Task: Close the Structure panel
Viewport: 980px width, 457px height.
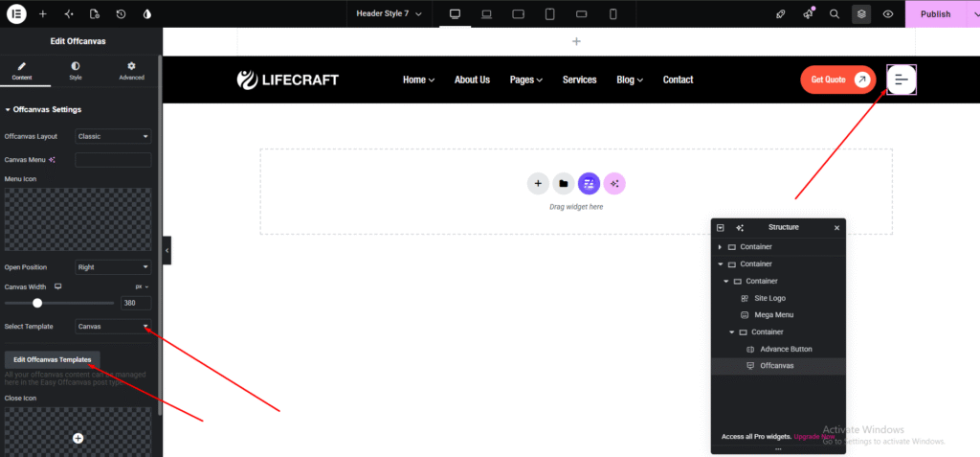Action: 836,228
